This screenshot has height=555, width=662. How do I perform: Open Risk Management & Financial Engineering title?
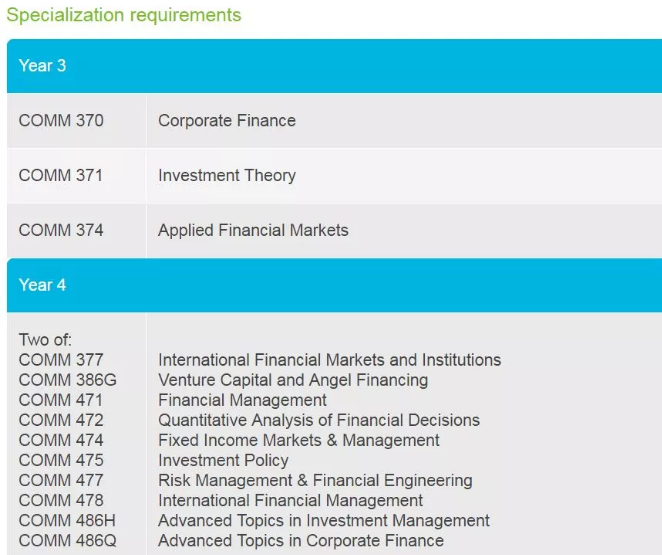click(x=315, y=480)
